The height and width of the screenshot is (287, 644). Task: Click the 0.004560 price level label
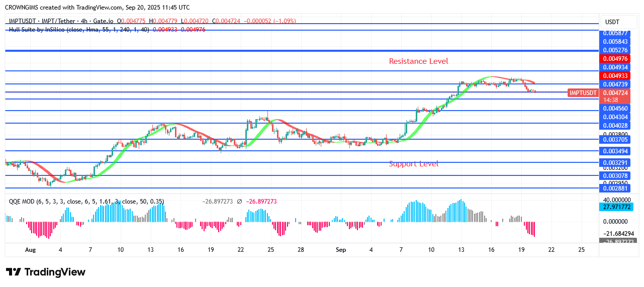tap(615, 109)
